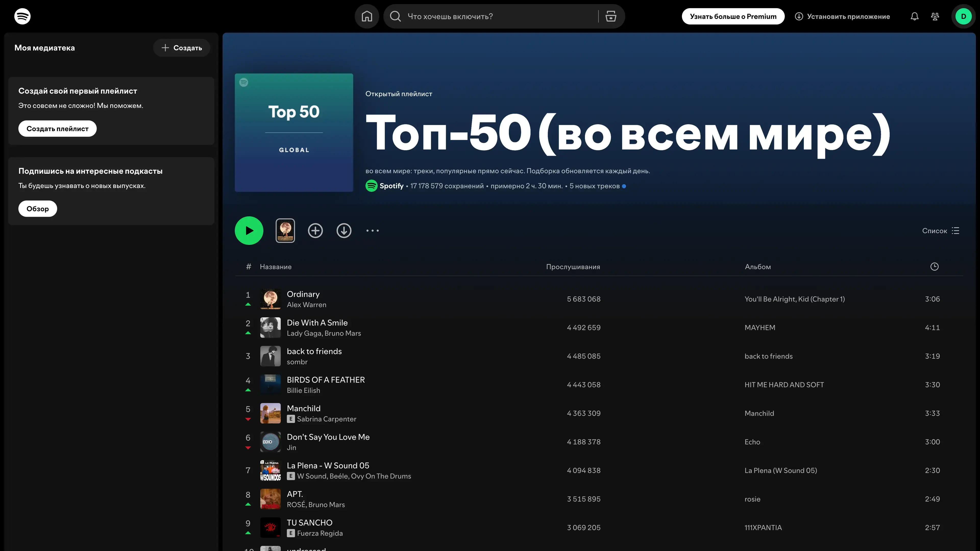Image resolution: width=980 pixels, height=551 pixels.
Task: Click the download playlist icon
Action: (x=344, y=230)
